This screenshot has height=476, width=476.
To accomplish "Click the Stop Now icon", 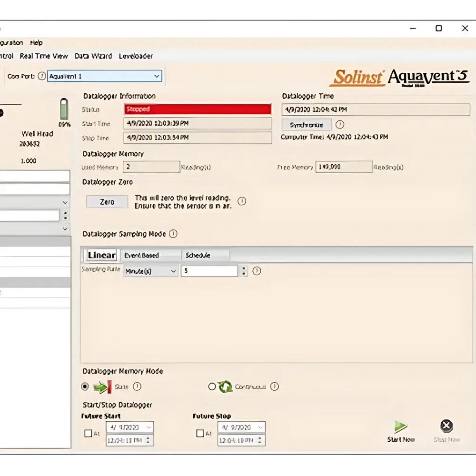I will click(446, 426).
